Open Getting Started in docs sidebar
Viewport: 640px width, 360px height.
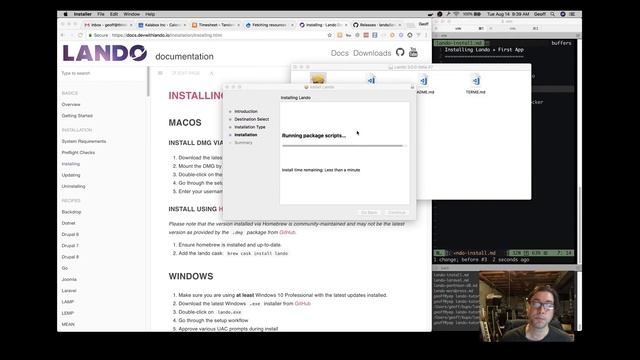77,116
